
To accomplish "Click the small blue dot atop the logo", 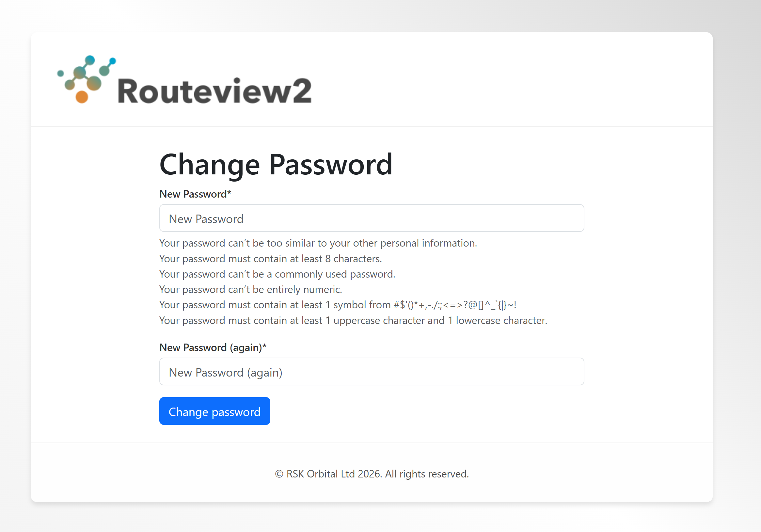I will tap(113, 61).
